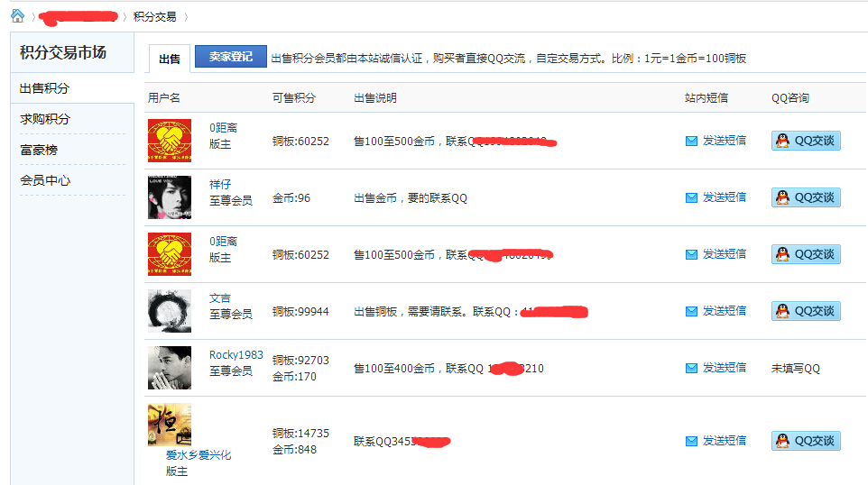Click the 积分交易市场 sidebar heading

click(63, 52)
